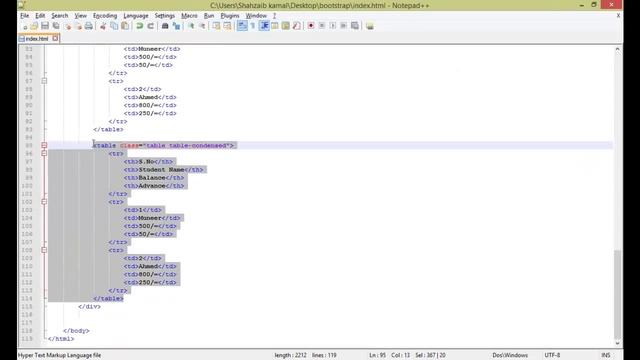Open the Document Map toolbar icon

pyautogui.click(x=286, y=26)
